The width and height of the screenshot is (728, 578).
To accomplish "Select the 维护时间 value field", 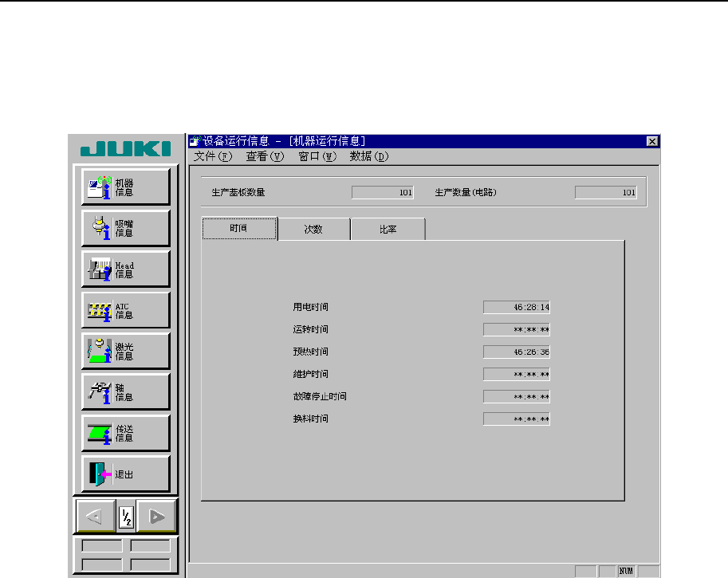I will pyautogui.click(x=516, y=374).
